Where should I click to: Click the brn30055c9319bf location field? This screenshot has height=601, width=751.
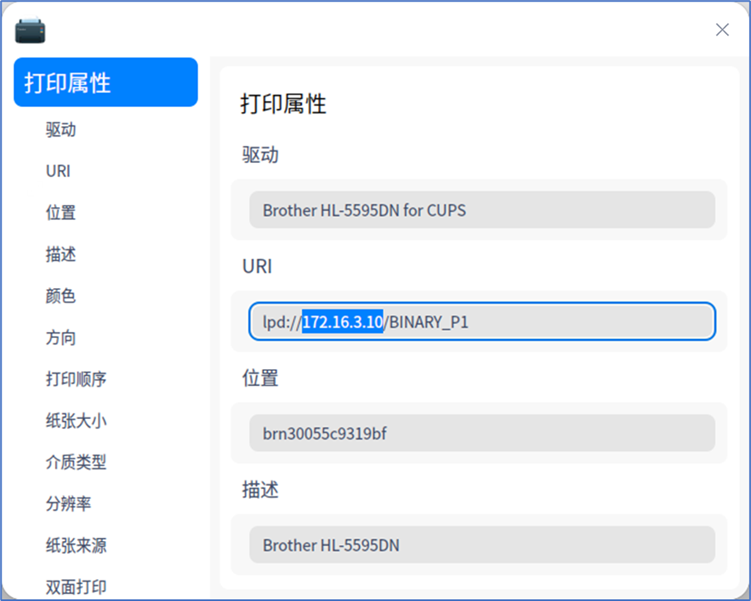[482, 433]
